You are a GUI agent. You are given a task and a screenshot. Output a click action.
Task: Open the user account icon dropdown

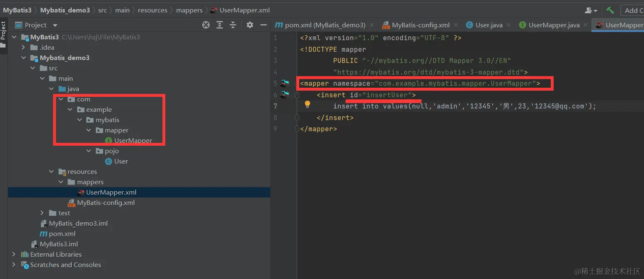click(591, 10)
